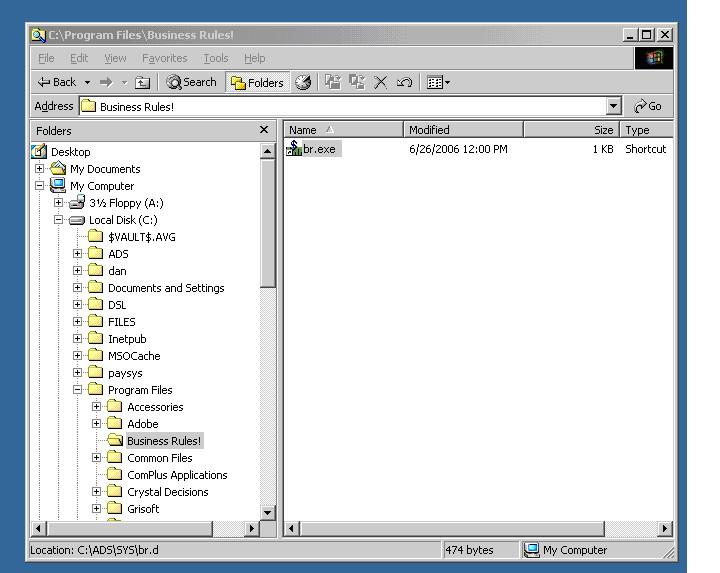Open the View menu

115,58
